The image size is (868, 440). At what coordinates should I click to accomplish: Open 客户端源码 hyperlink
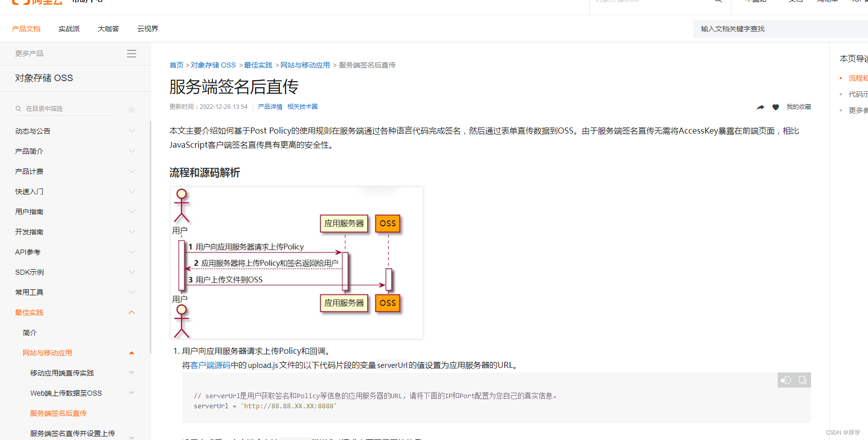point(210,365)
